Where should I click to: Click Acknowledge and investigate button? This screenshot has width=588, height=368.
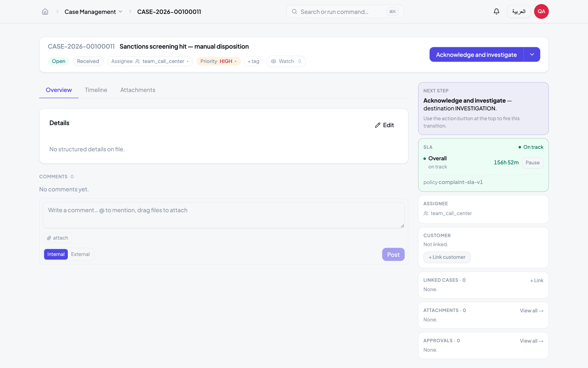click(x=476, y=55)
